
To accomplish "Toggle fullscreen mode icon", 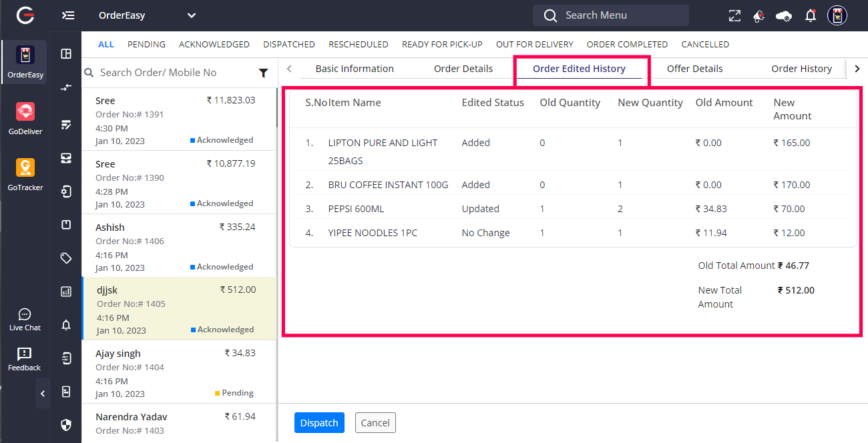I will 734,15.
